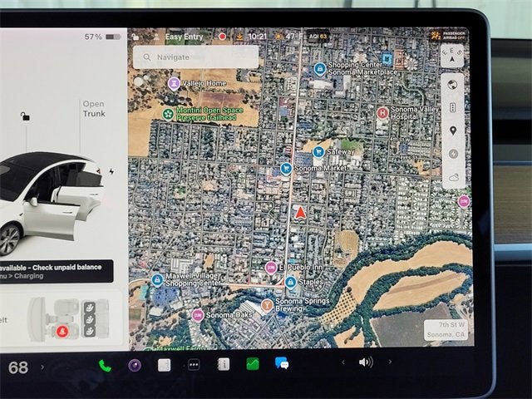
Task: Tap the map compass orientation button
Action: pos(452,56)
